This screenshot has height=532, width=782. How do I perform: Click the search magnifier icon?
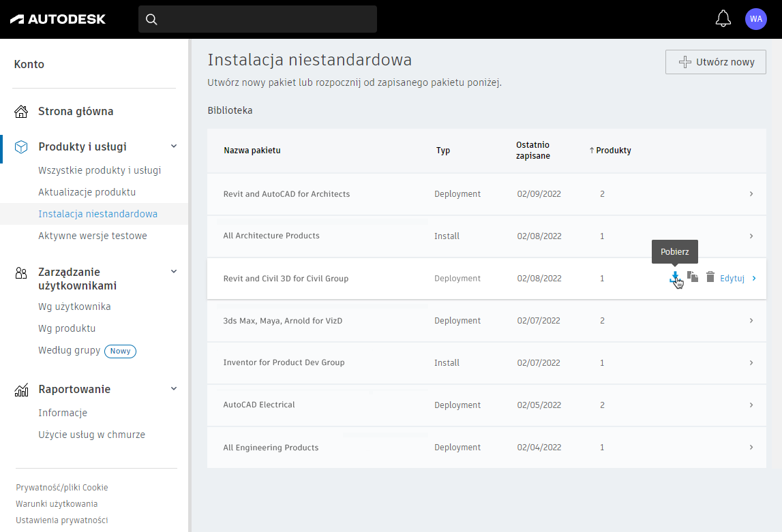coord(151,19)
